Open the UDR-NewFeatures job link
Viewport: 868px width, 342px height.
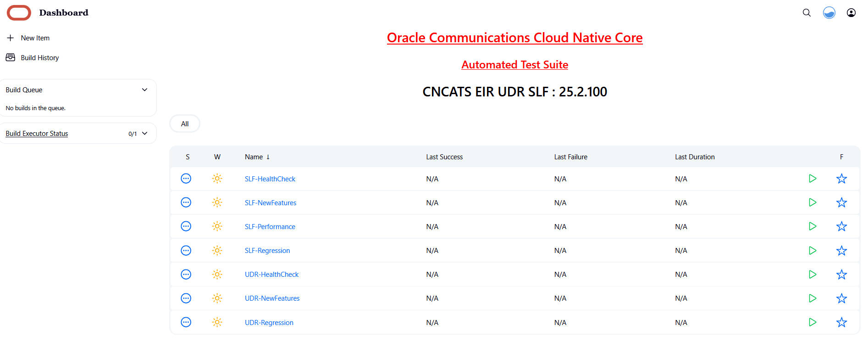tap(272, 298)
